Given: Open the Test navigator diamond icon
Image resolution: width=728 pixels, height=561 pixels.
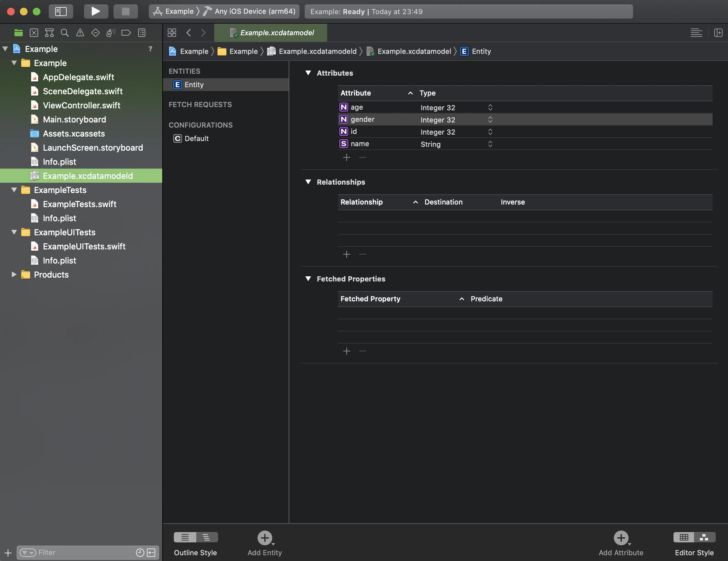Looking at the screenshot, I should click(95, 33).
